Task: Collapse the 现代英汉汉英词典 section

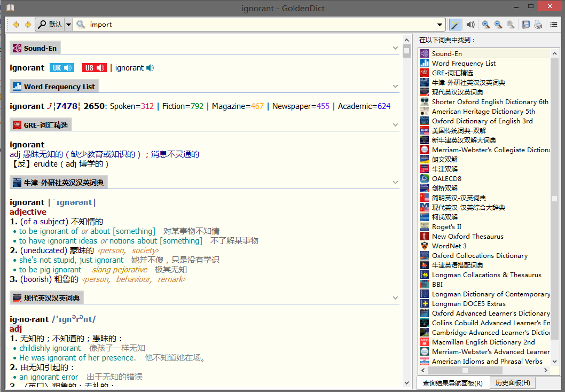Action: pyautogui.click(x=395, y=297)
